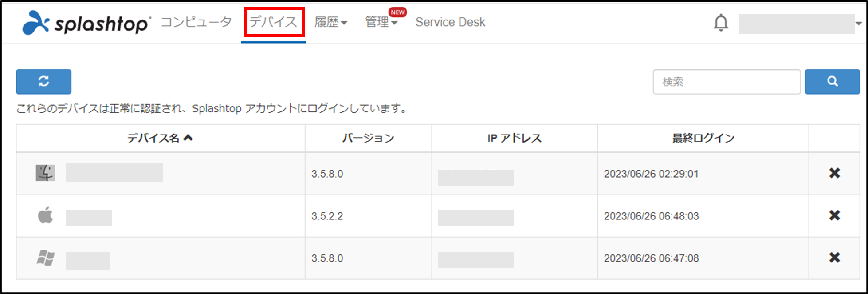
Task: Click the Mac Finder device icon
Action: (45, 173)
